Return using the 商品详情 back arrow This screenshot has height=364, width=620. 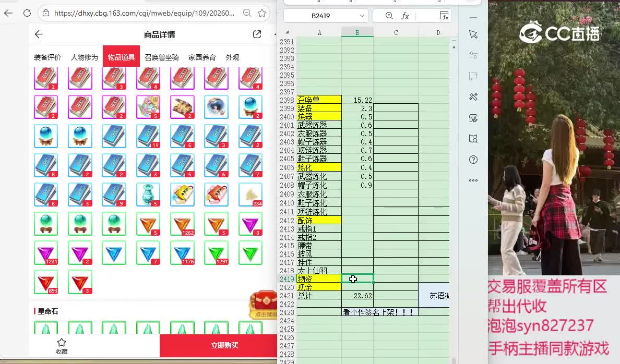(x=39, y=34)
